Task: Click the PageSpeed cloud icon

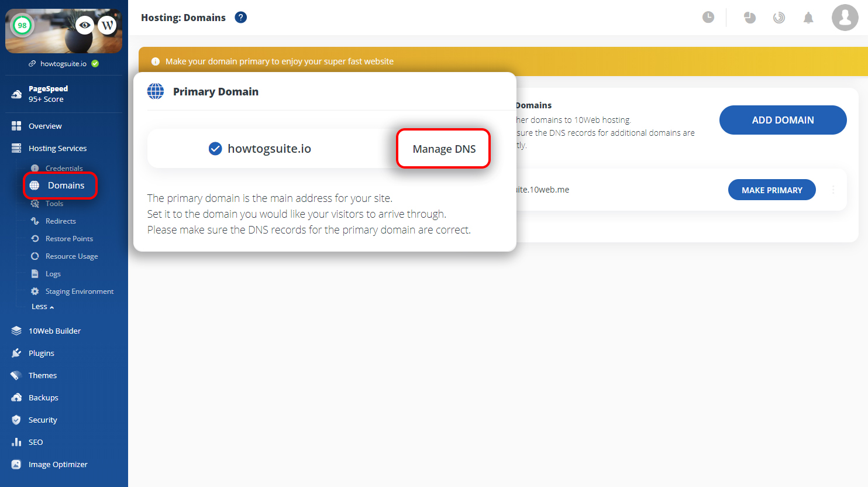Action: point(16,94)
